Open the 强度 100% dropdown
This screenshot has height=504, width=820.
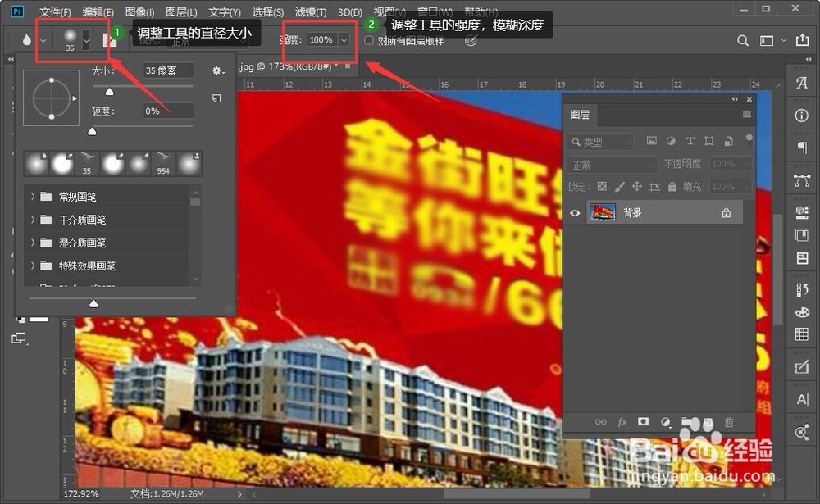pos(343,39)
